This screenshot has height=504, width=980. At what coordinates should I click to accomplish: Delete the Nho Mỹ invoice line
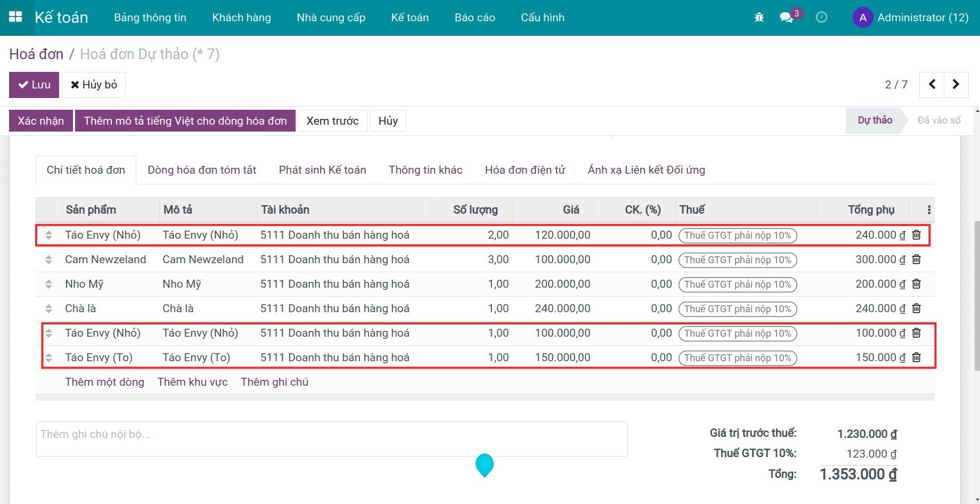916,284
